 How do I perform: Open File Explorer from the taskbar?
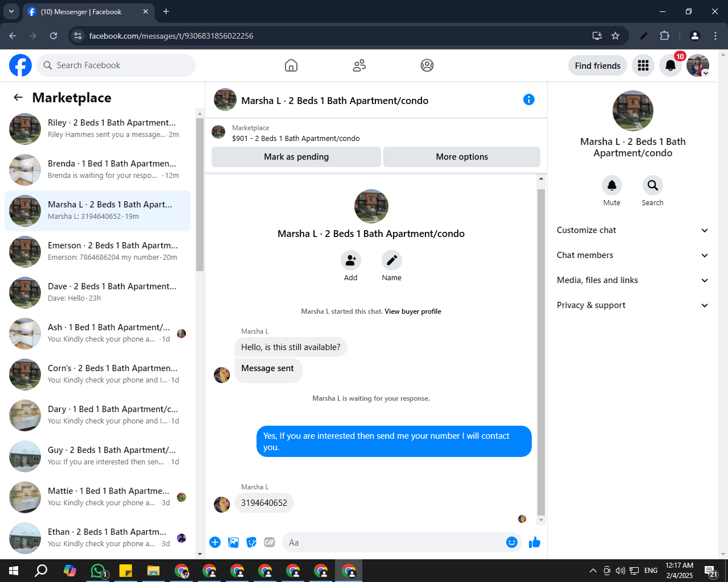click(x=154, y=571)
